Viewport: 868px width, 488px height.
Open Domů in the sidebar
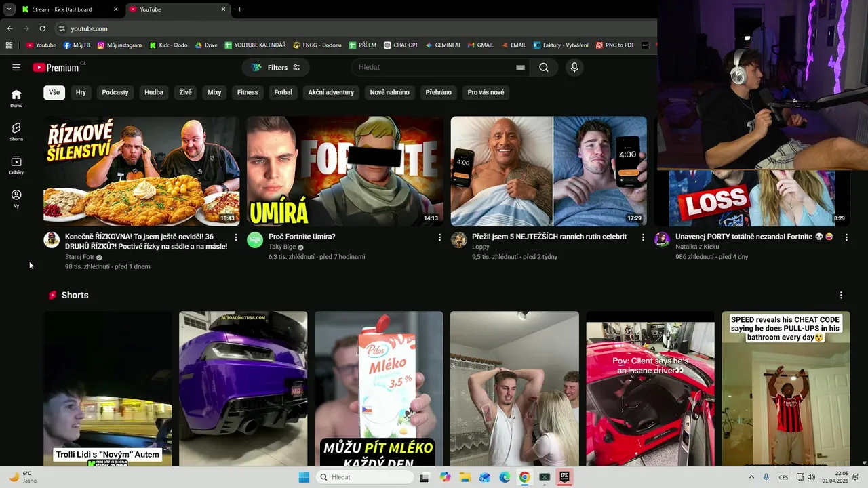click(x=16, y=98)
